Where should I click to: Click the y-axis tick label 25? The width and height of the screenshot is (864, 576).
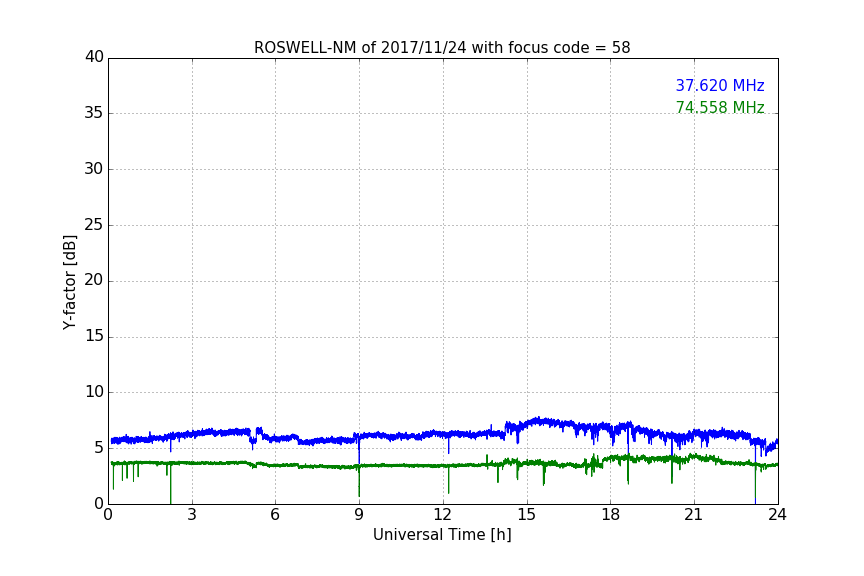[x=94, y=224]
